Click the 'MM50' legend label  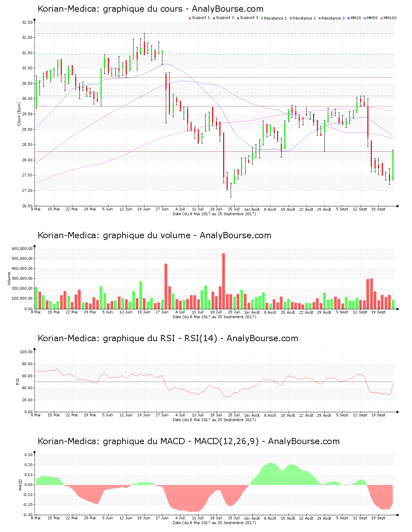372,18
